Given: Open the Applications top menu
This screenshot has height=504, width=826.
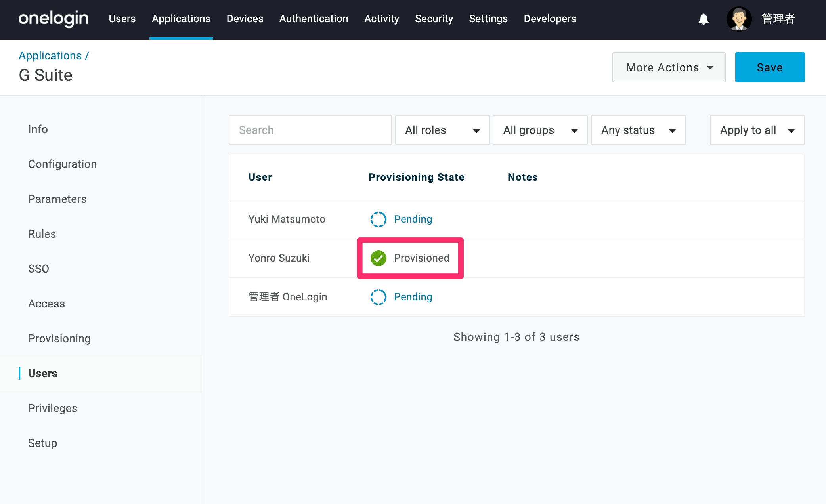Looking at the screenshot, I should point(181,19).
